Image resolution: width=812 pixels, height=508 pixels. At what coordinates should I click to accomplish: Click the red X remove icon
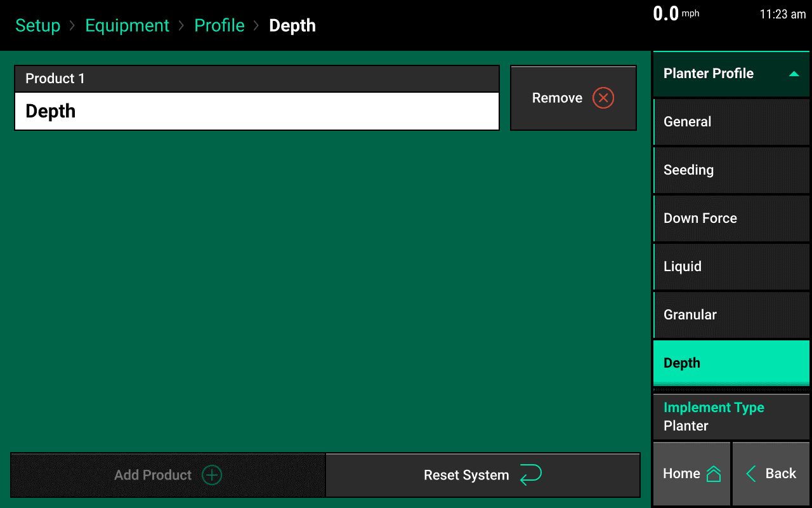(603, 98)
